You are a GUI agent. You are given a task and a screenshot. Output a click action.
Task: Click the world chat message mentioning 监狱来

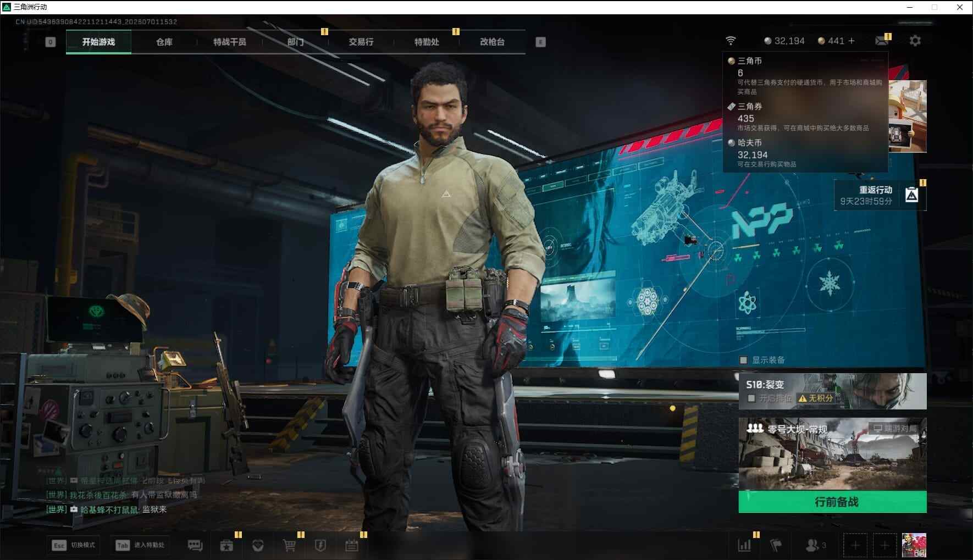coord(106,509)
